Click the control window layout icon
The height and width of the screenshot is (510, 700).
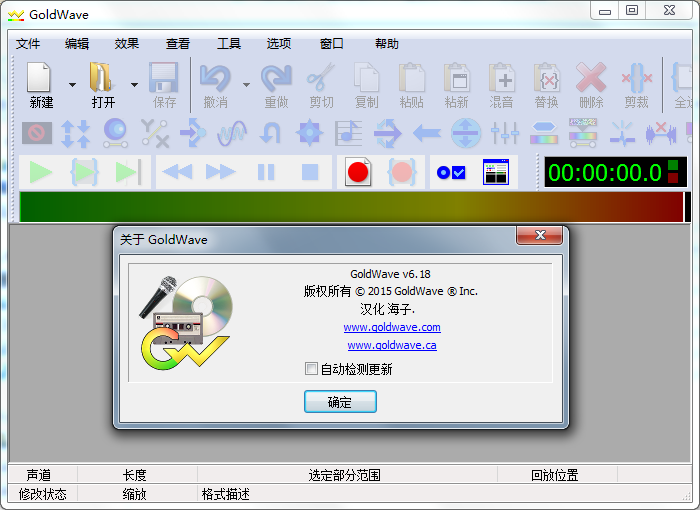pos(496,172)
